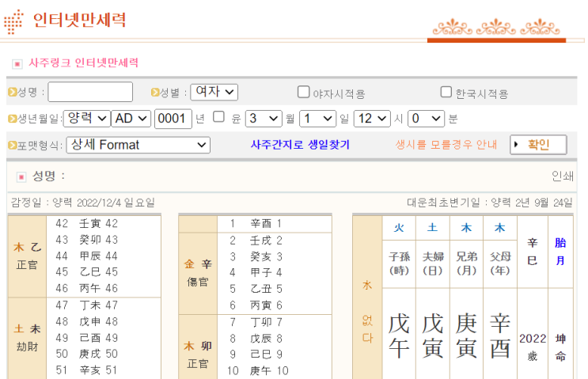
Task: Click the 父母 (年) column header
Action: coord(500,264)
